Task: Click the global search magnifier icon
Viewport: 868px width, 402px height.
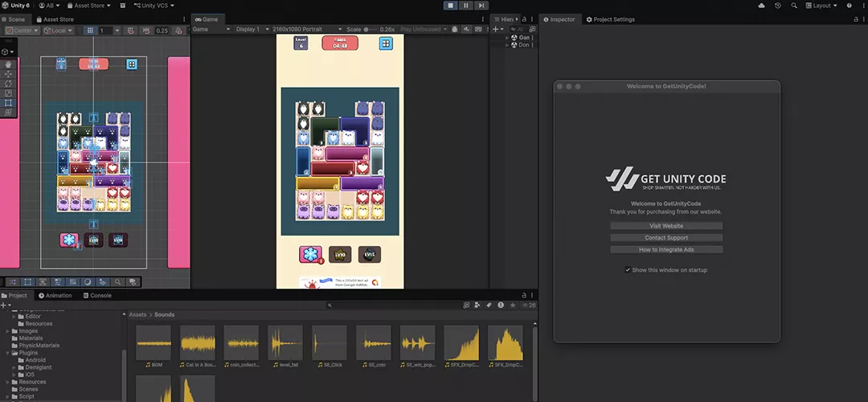Action: pos(794,6)
